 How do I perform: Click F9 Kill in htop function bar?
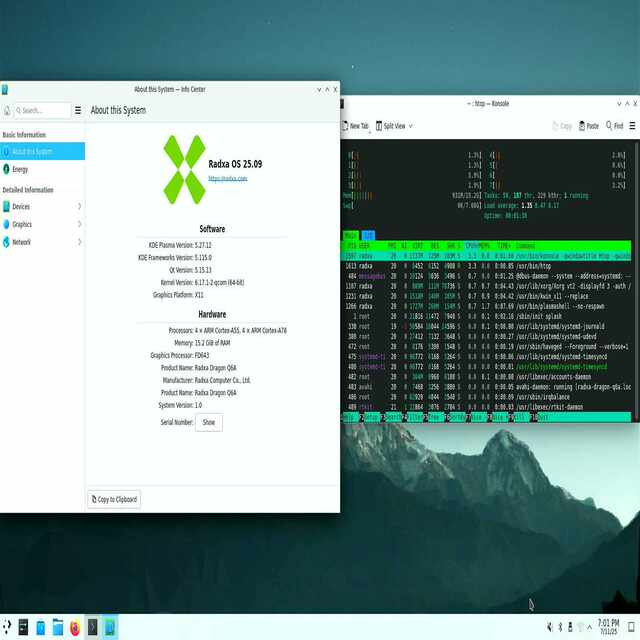pyautogui.click(x=520, y=417)
